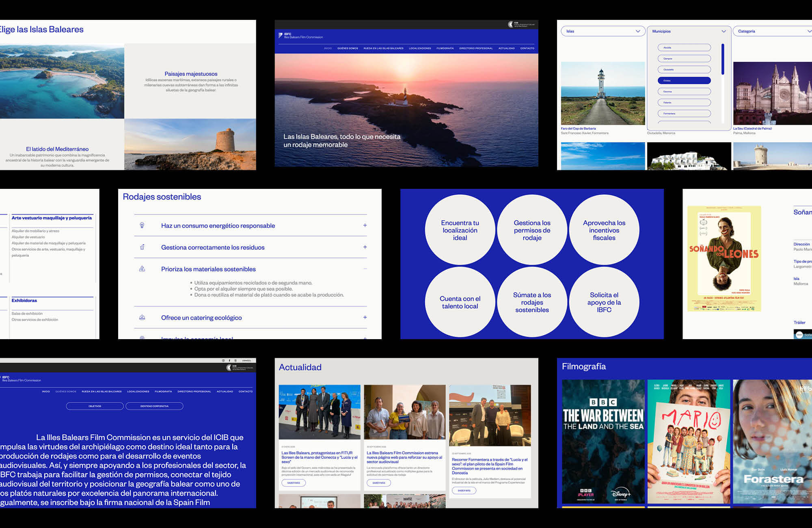Open Filmografía in the sunset page menu
This screenshot has height=528, width=812.
(x=445, y=48)
